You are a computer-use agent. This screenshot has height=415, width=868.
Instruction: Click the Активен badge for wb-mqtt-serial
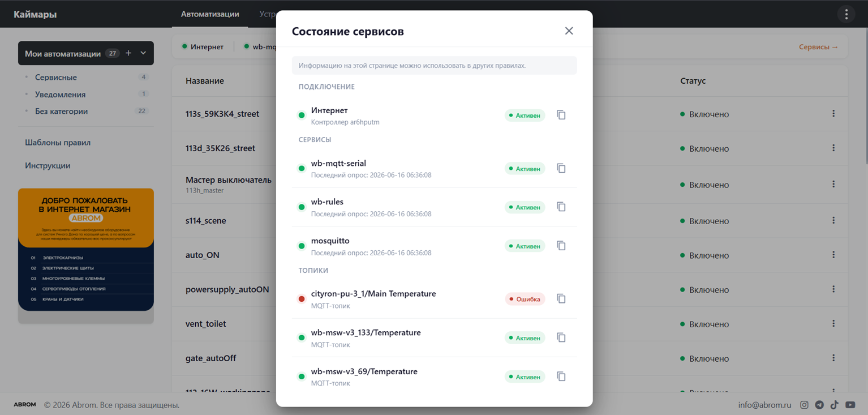tap(525, 169)
